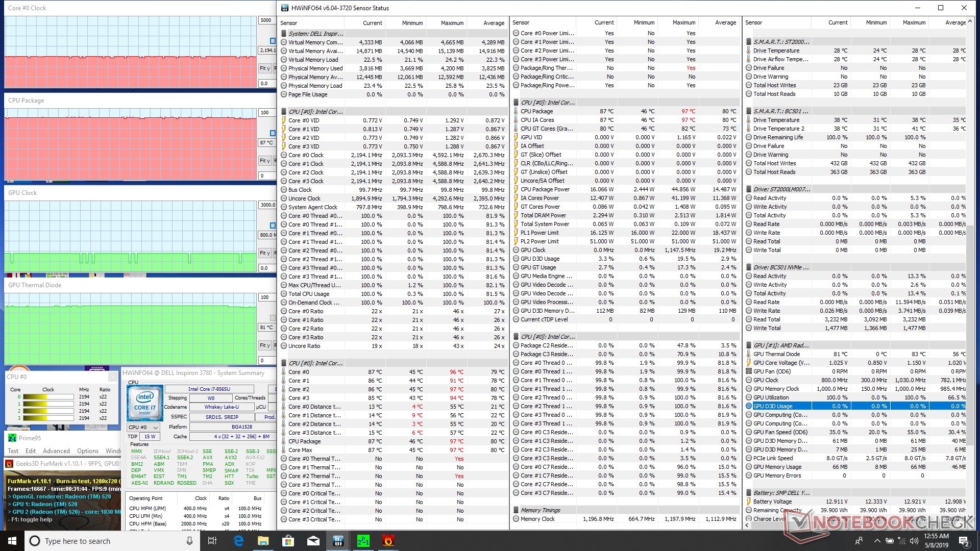
Task: Toggle the checkbox in the GPU Clock graph
Action: [273, 225]
